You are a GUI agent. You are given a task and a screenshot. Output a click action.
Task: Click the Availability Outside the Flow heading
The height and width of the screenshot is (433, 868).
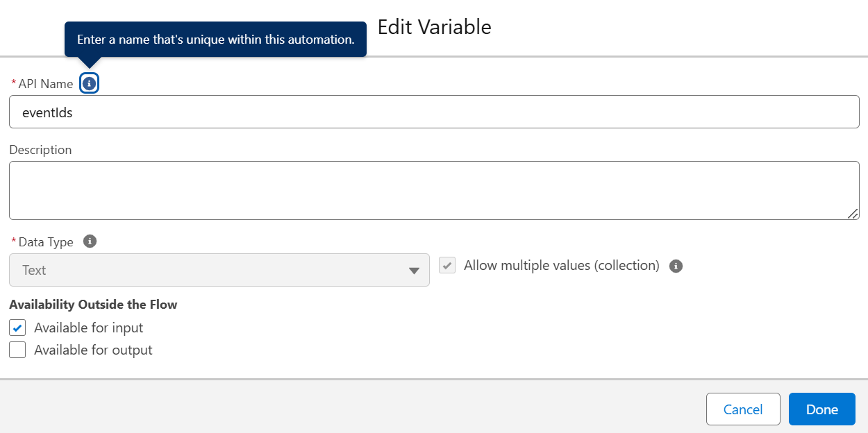pos(93,305)
